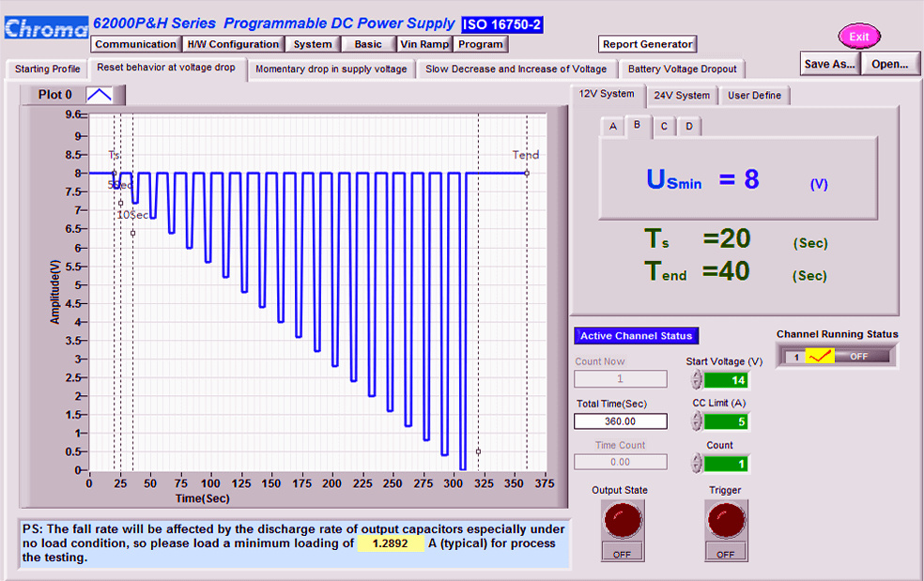This screenshot has height=581, width=924.
Task: Toggle the Trigger OFF switch
Action: (x=726, y=553)
